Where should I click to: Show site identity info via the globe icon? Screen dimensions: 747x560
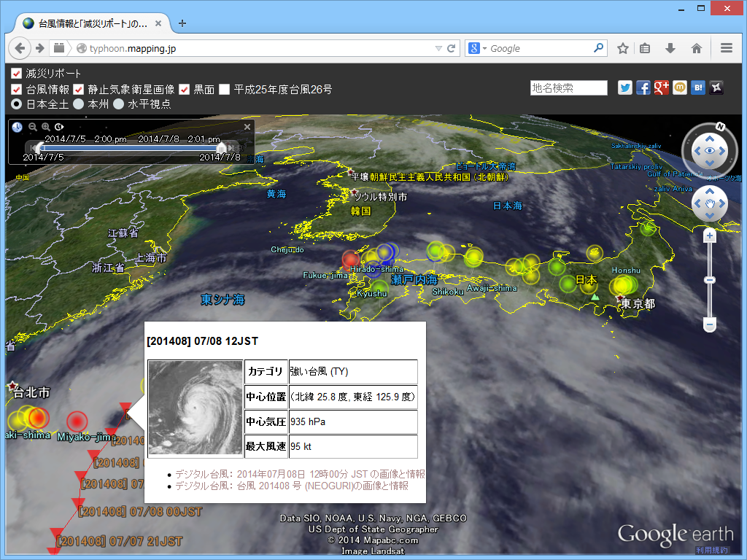click(82, 48)
